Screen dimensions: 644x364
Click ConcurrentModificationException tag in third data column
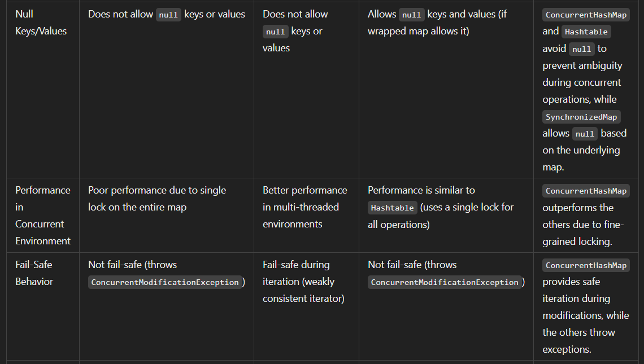[445, 282]
